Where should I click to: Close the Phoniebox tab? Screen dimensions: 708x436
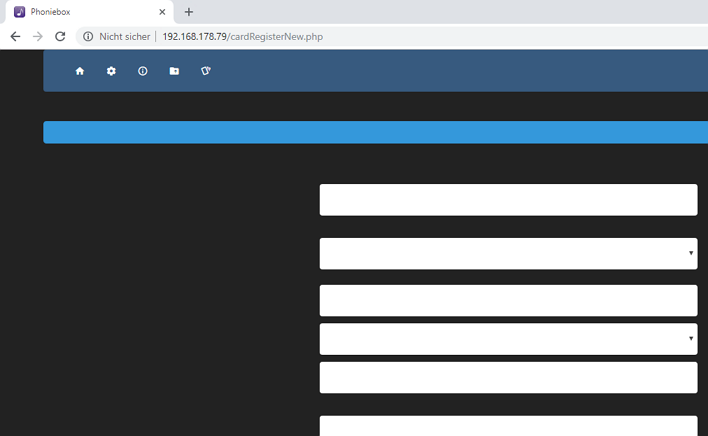pos(162,12)
